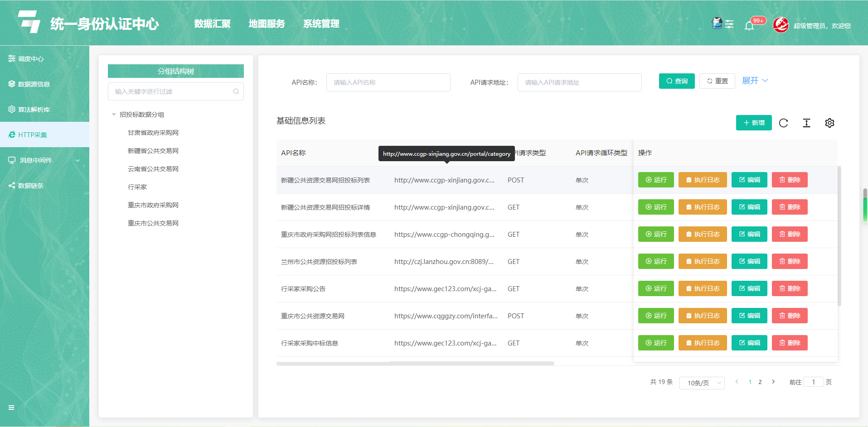Edit the 兰州市公共资源招投标列表 row
868x427 pixels.
click(x=749, y=261)
